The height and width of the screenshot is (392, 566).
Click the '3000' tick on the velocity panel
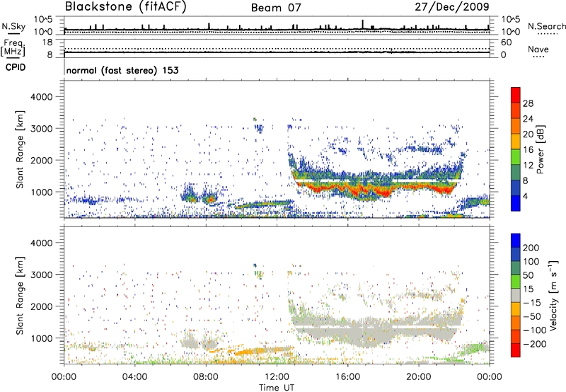pos(42,275)
